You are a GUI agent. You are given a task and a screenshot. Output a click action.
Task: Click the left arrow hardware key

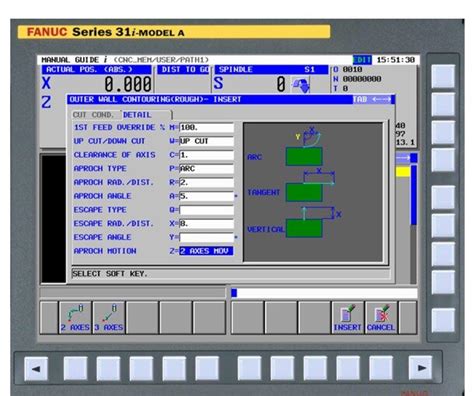(36, 369)
